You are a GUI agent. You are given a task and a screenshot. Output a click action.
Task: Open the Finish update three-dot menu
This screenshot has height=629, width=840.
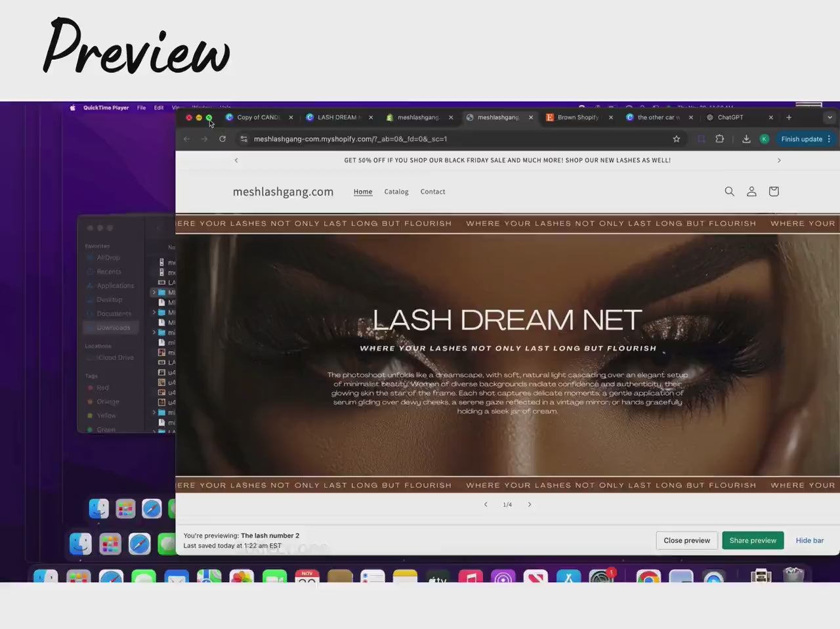(x=828, y=139)
